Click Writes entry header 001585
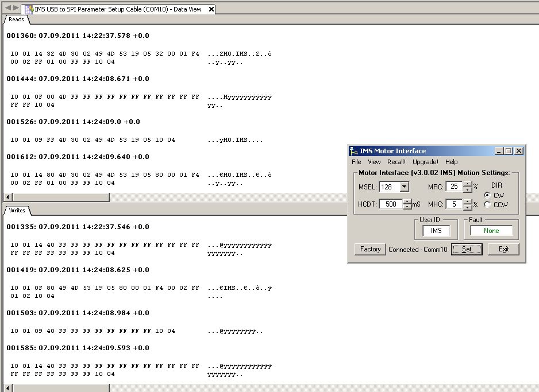This screenshot has height=392, width=539. (78, 348)
